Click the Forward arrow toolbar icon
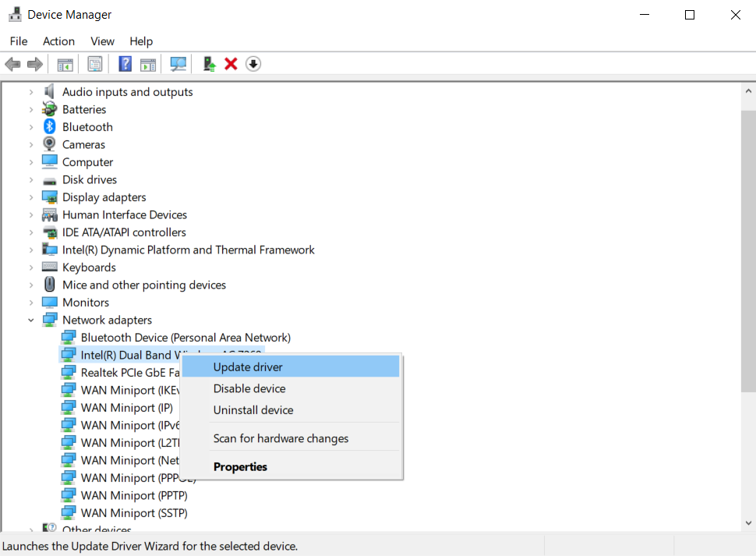The height and width of the screenshot is (556, 756). coord(35,64)
